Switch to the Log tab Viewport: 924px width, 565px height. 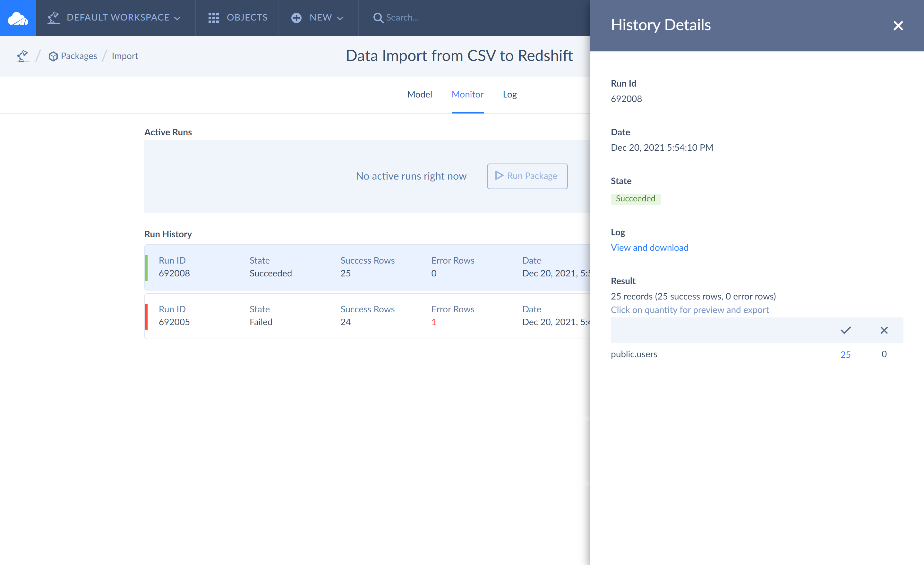pyautogui.click(x=509, y=95)
